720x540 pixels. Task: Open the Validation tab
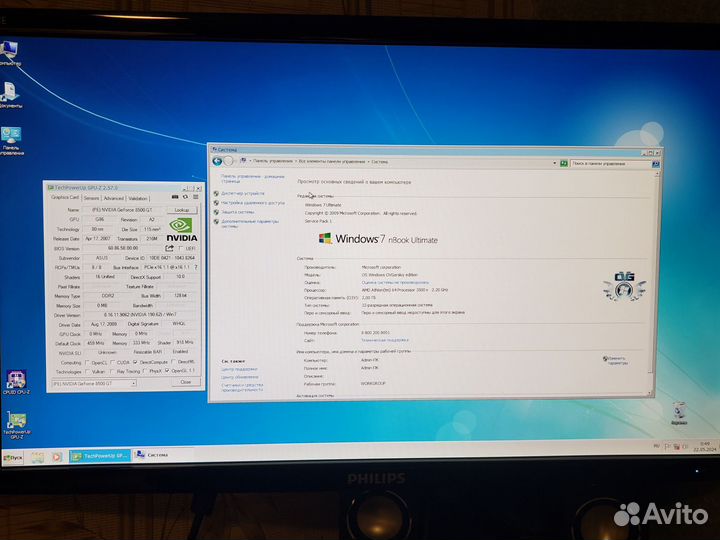tap(139, 198)
